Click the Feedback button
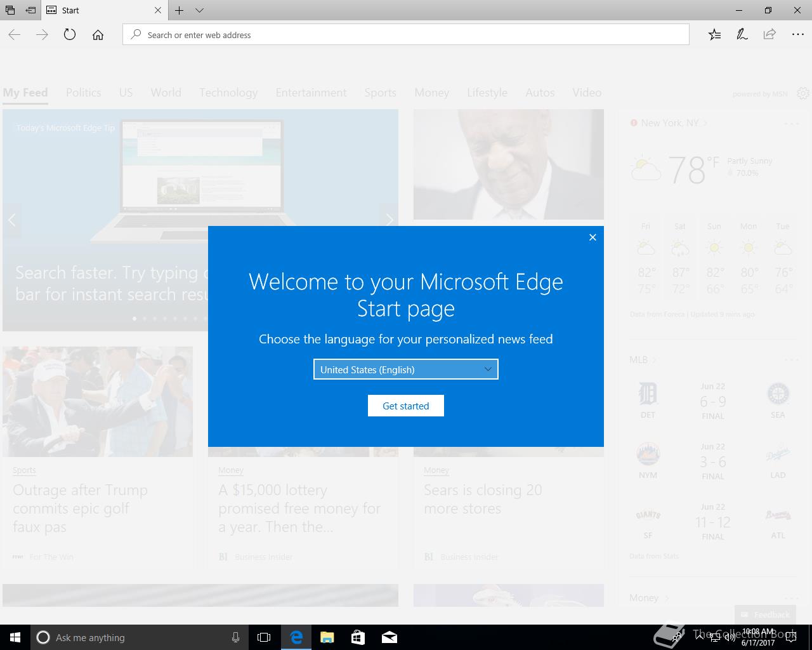 coord(765,614)
